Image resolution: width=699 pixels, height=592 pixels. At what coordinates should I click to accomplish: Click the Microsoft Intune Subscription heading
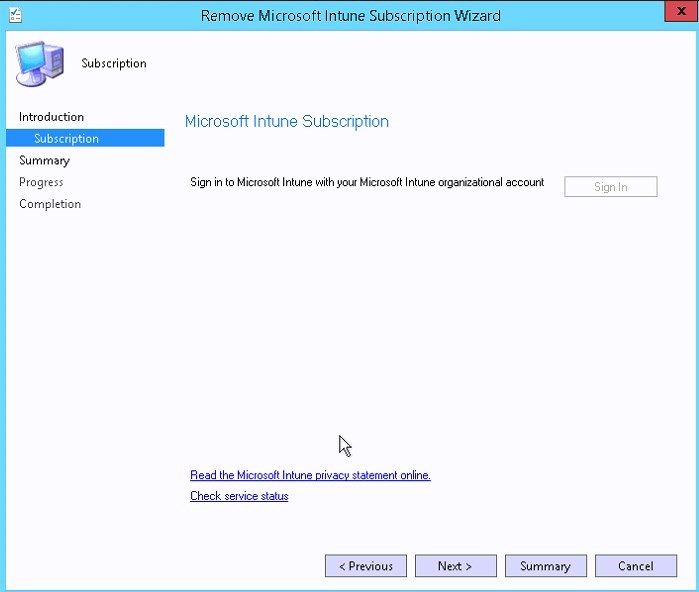(287, 122)
